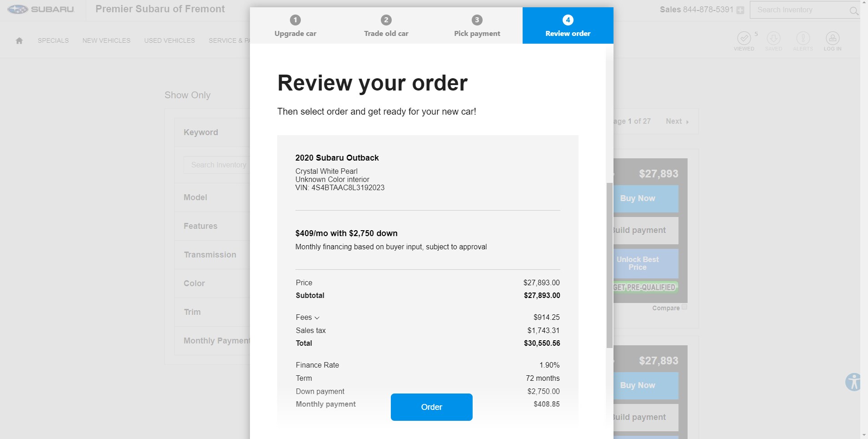This screenshot has height=439, width=868.
Task: Go to the home icon
Action: [x=19, y=40]
